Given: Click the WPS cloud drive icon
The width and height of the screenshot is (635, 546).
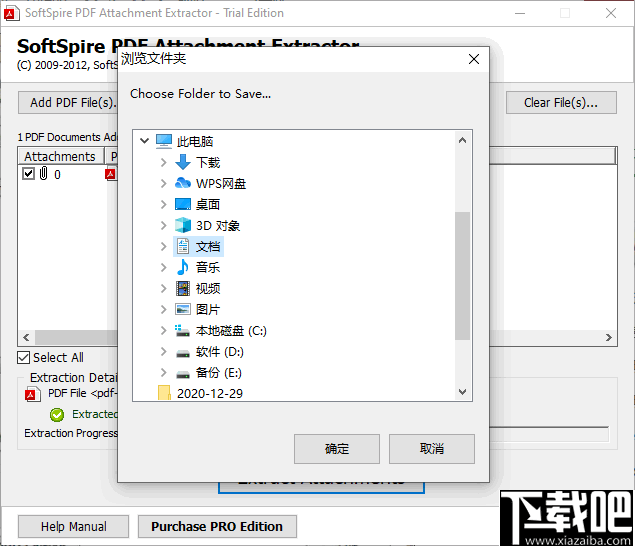Looking at the screenshot, I should pos(183,183).
